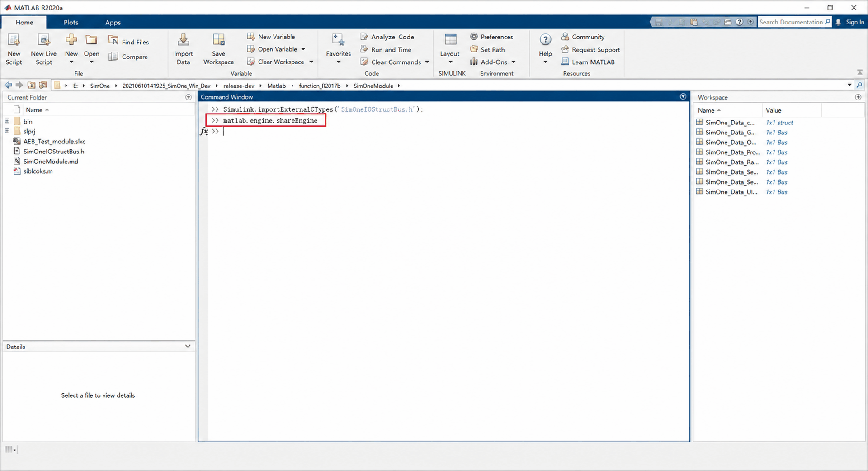Click the fx function browser icon

point(204,131)
